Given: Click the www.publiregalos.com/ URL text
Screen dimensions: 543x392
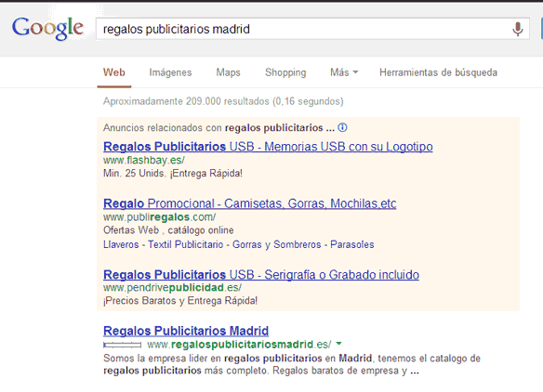Looking at the screenshot, I should coord(160,217).
